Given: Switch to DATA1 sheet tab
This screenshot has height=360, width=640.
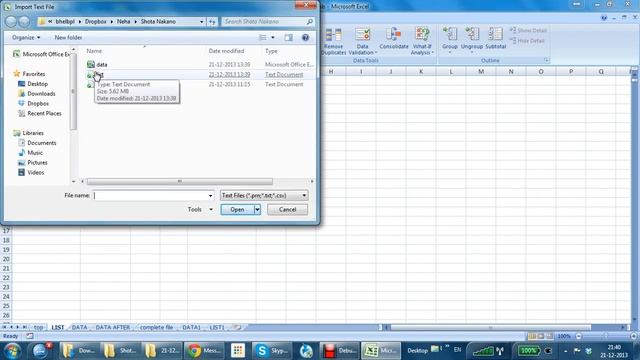Looking at the screenshot, I should pyautogui.click(x=191, y=327).
